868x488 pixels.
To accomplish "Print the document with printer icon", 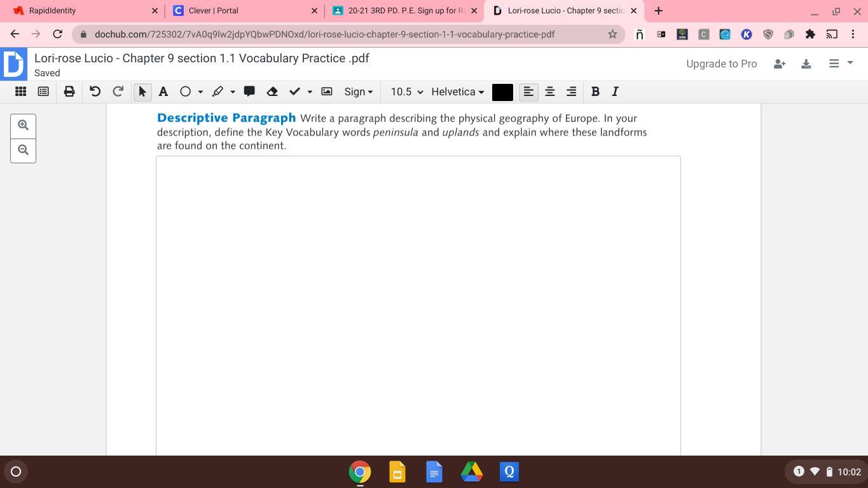I will [69, 91].
